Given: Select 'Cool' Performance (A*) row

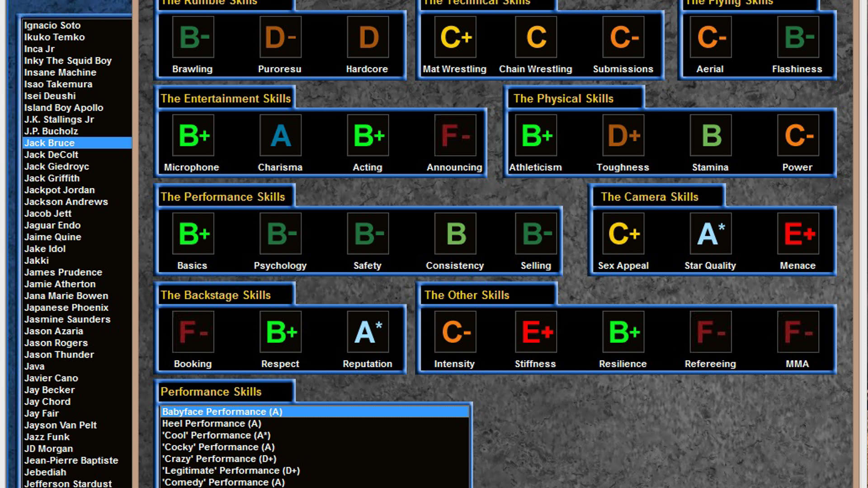Looking at the screenshot, I should tap(315, 435).
